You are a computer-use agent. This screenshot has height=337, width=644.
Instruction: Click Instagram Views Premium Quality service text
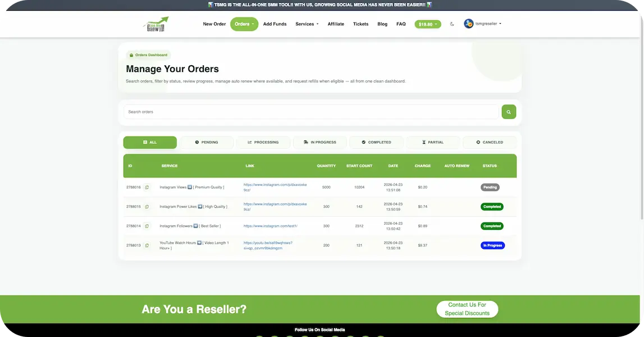192,188
